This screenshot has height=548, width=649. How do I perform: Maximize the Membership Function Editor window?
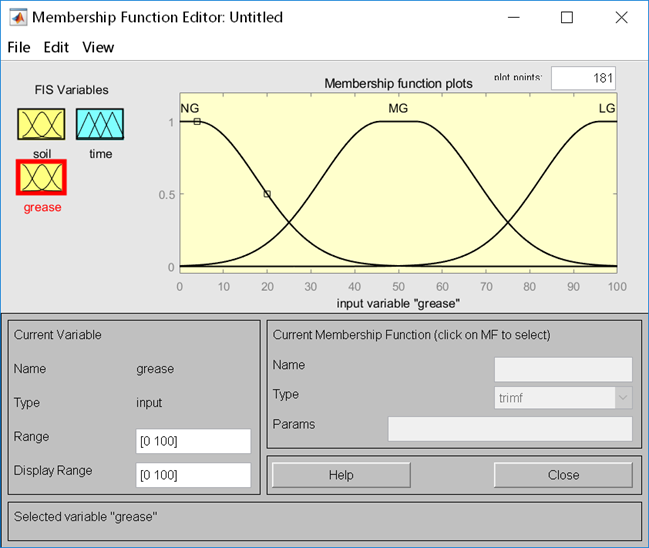pyautogui.click(x=567, y=17)
